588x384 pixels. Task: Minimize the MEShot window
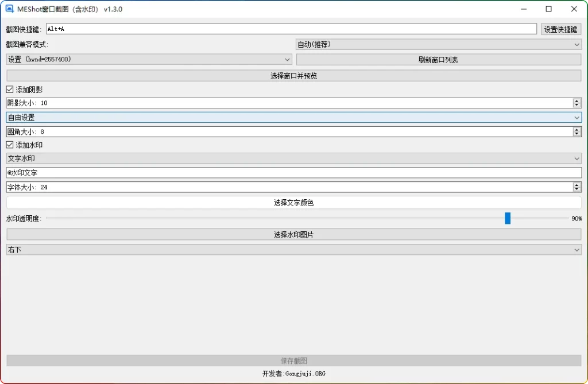click(x=524, y=9)
